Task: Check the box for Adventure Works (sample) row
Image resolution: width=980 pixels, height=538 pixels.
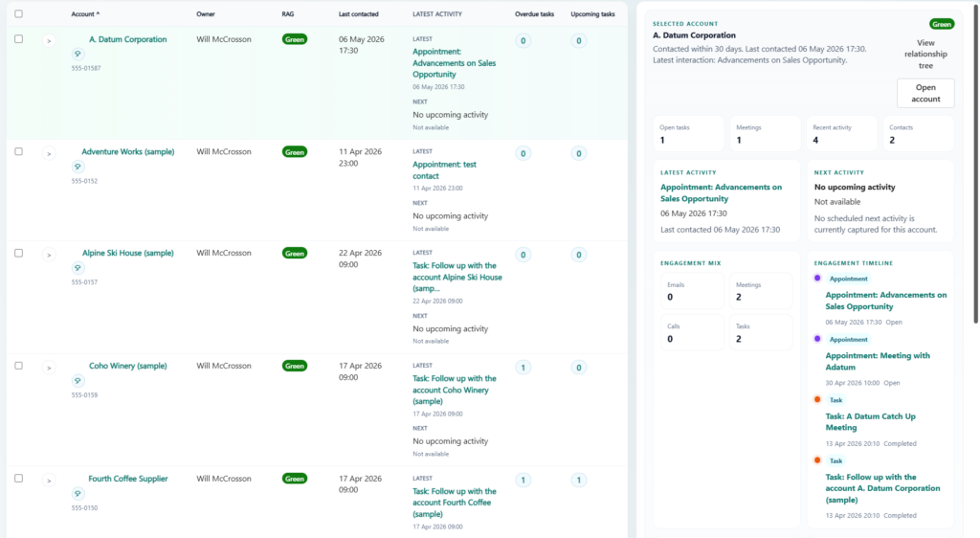Action: (x=19, y=151)
